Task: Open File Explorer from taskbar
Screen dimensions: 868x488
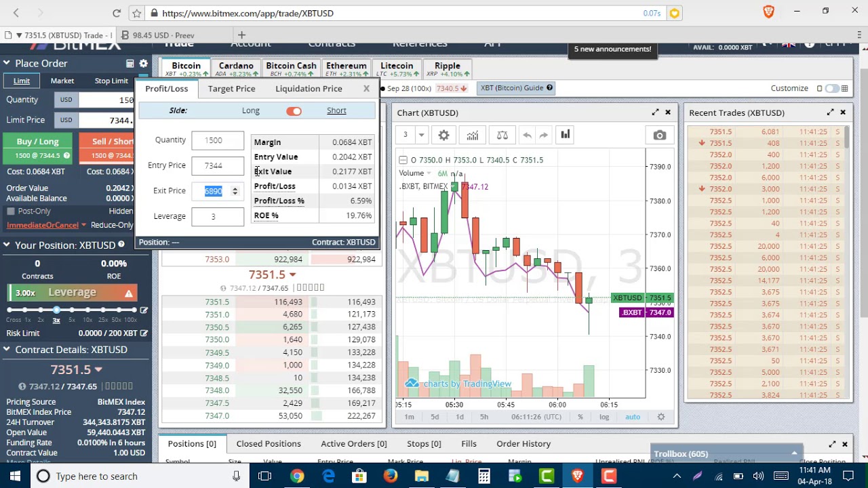Action: pyautogui.click(x=421, y=476)
